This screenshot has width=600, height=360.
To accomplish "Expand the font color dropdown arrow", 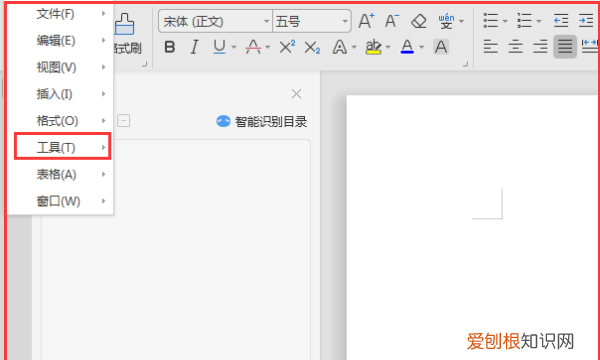I will 422,47.
